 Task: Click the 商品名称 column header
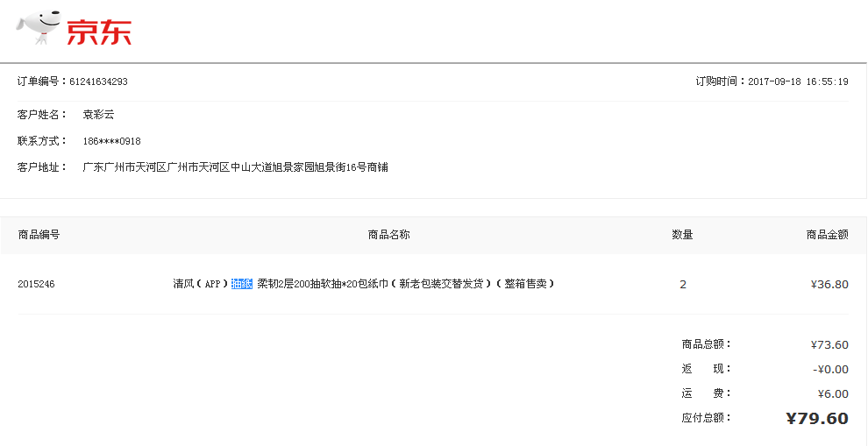pyautogui.click(x=388, y=235)
